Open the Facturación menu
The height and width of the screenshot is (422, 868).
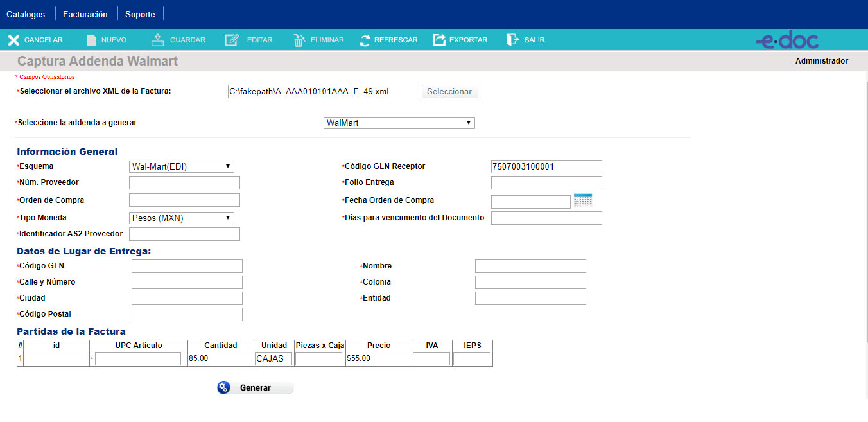coord(85,14)
